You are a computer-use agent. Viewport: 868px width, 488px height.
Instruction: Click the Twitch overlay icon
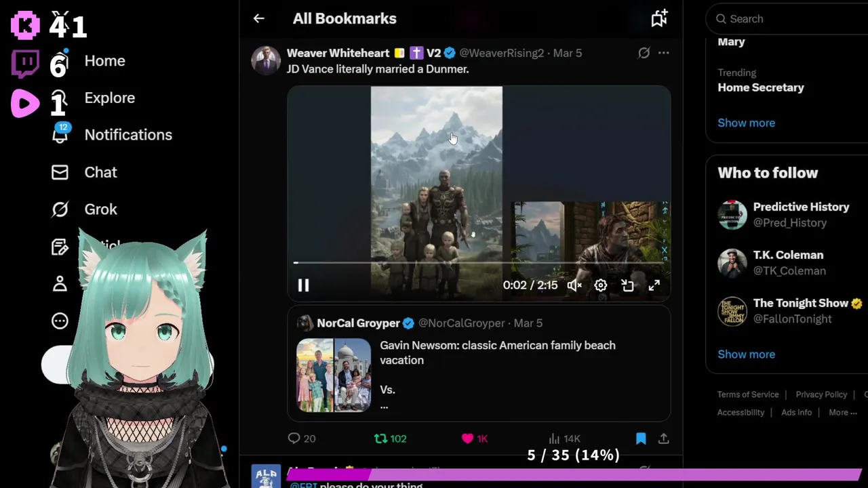point(25,64)
